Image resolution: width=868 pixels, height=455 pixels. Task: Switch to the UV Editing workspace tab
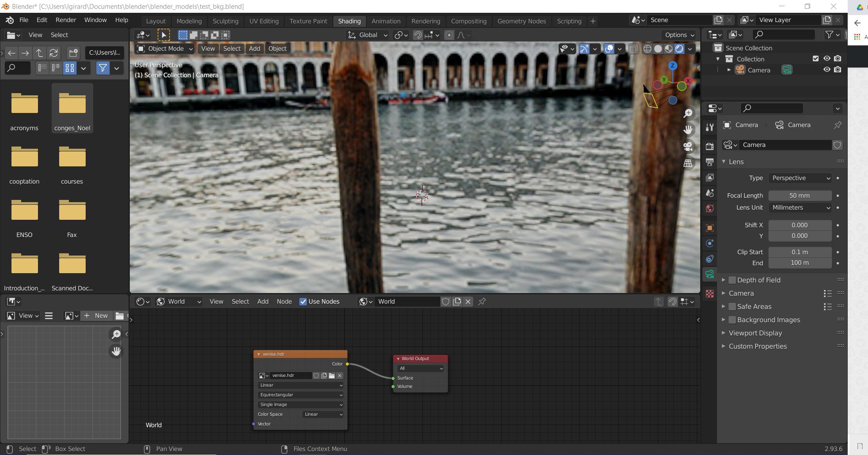tap(264, 21)
